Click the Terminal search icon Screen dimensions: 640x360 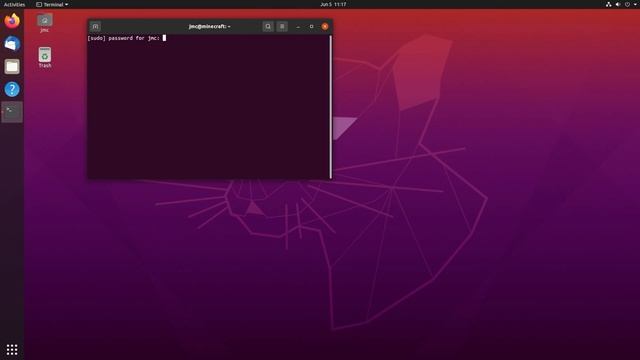click(268, 27)
